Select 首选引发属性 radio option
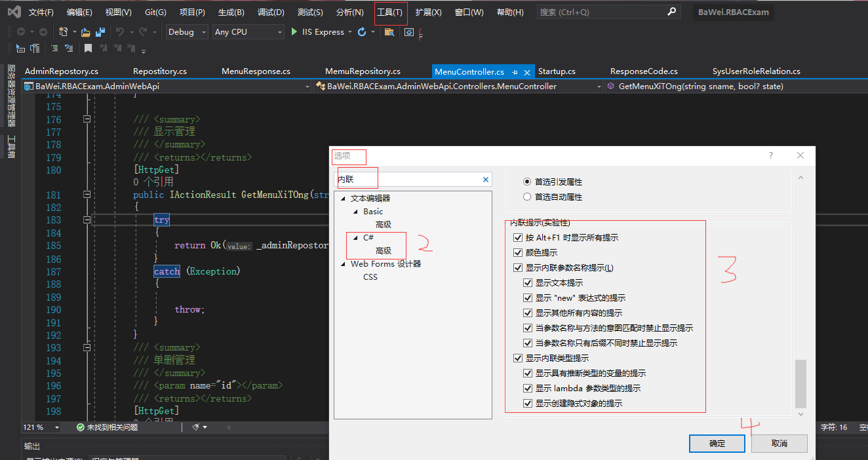The width and height of the screenshot is (868, 460). (x=527, y=182)
